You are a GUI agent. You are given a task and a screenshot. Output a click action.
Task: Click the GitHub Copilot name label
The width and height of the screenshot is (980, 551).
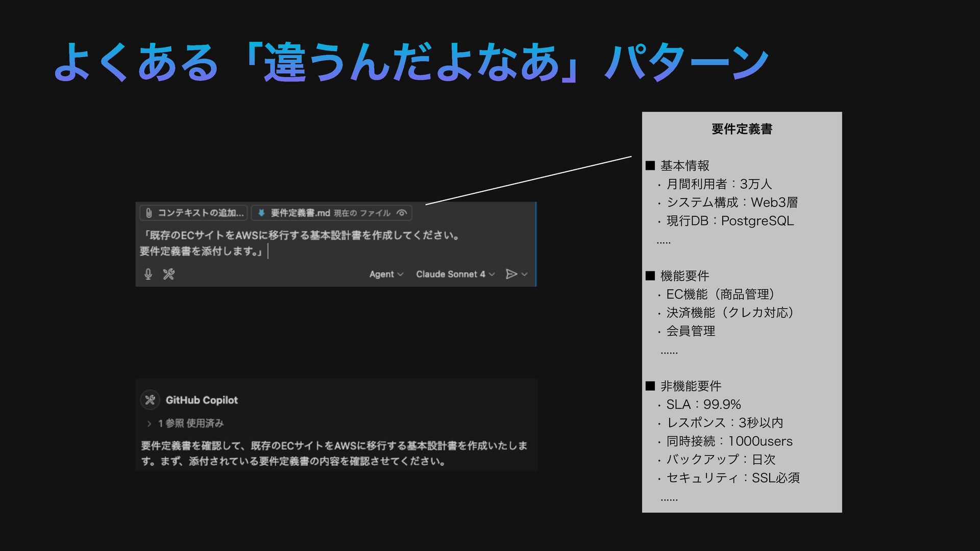202,400
